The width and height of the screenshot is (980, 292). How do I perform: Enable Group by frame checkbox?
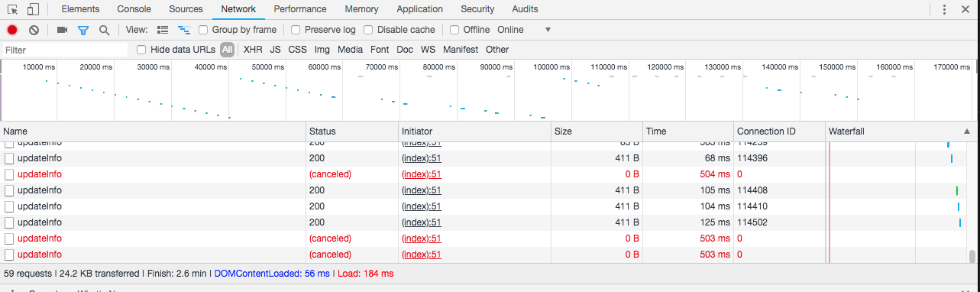coord(203,30)
